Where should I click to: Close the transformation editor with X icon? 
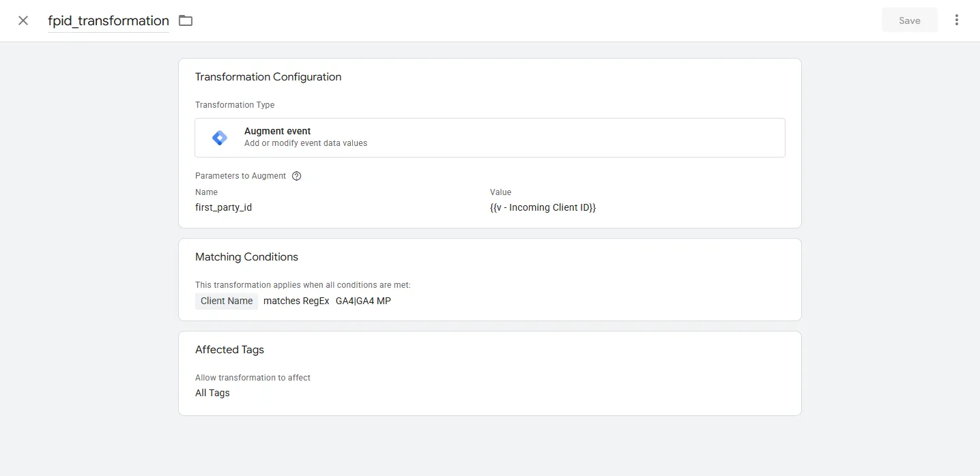[23, 20]
